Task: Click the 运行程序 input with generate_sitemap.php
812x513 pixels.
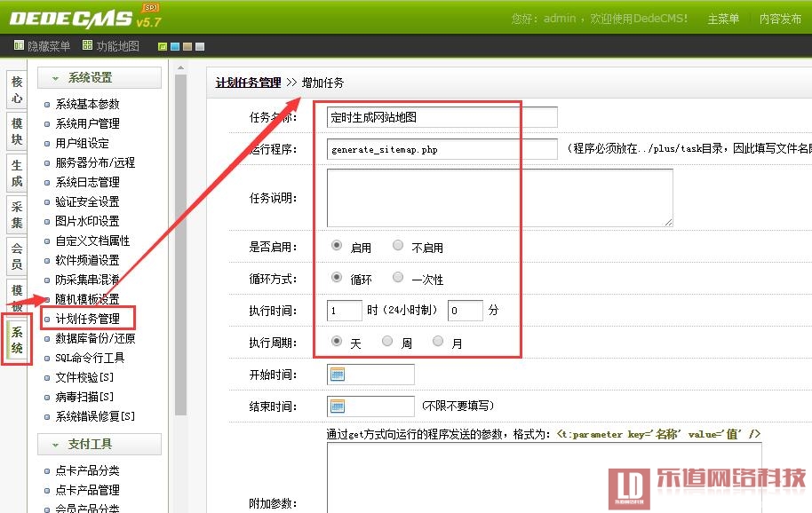Action: (x=442, y=149)
